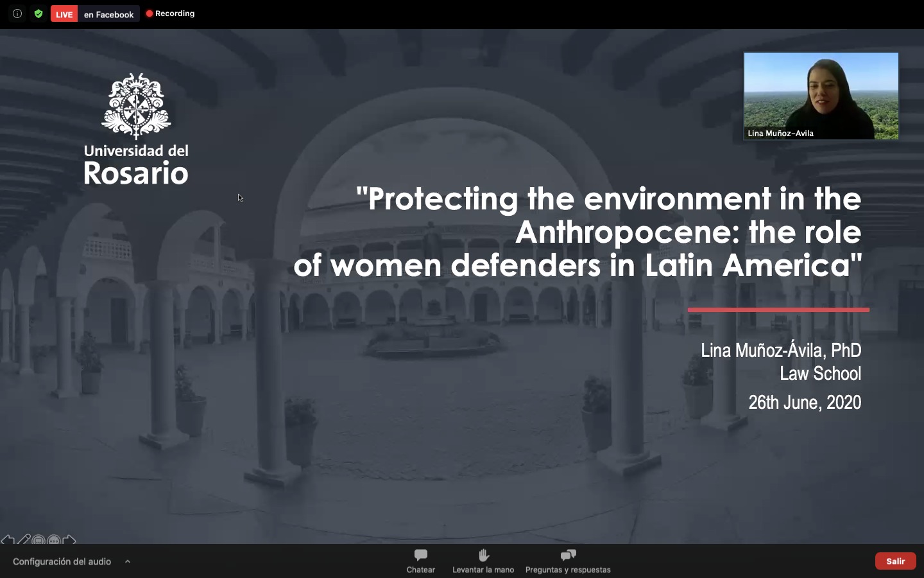924x578 pixels.
Task: Click the red LIVE badge
Action: coord(64,14)
